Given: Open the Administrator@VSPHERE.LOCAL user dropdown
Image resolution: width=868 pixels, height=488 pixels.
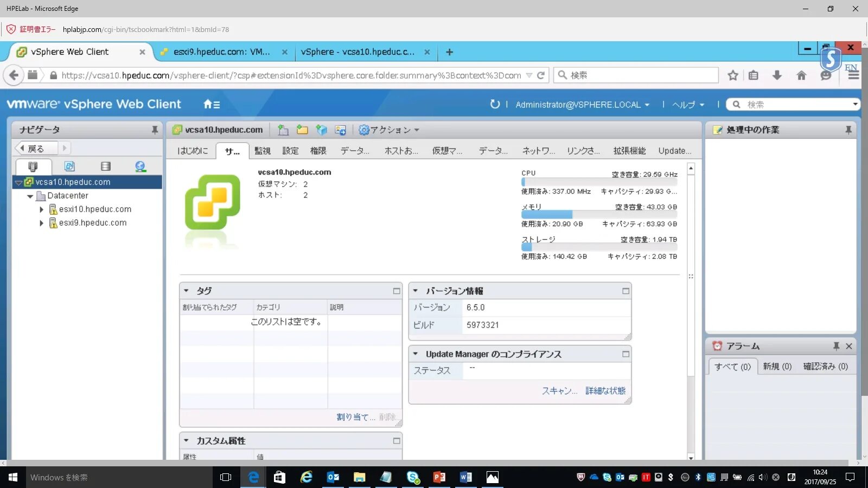Looking at the screenshot, I should [x=582, y=105].
